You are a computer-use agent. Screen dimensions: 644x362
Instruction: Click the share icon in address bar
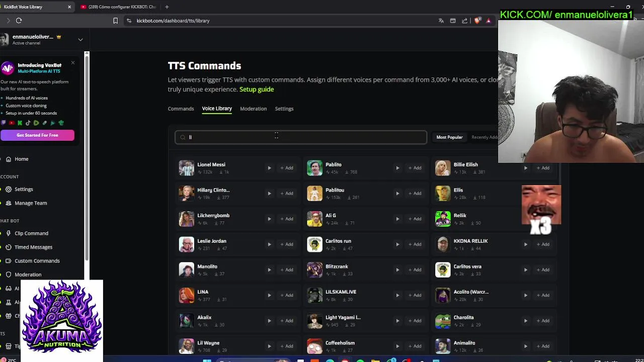click(465, 21)
